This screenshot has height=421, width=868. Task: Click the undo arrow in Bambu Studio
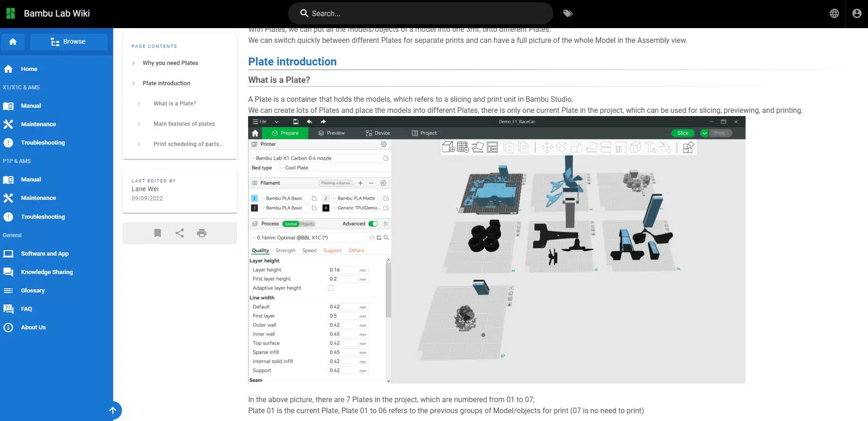click(309, 122)
